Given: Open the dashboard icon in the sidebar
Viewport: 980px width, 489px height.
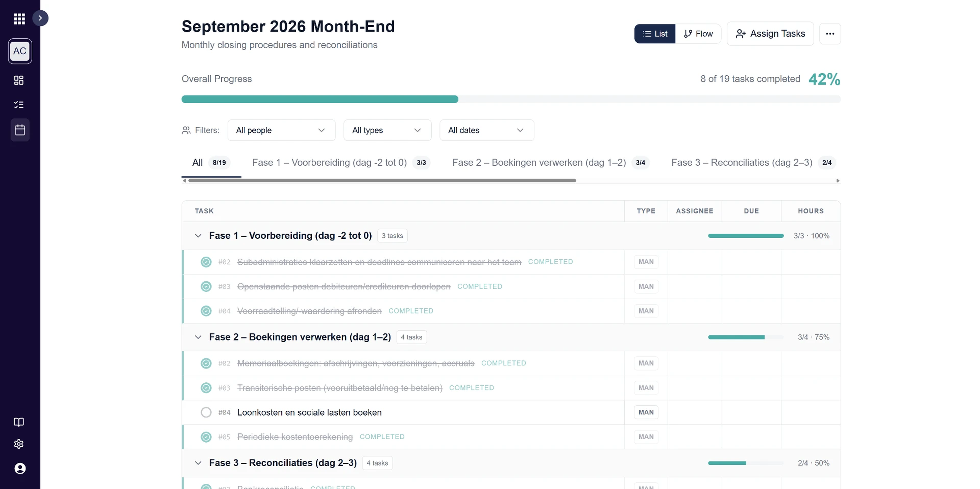Looking at the screenshot, I should 19,80.
